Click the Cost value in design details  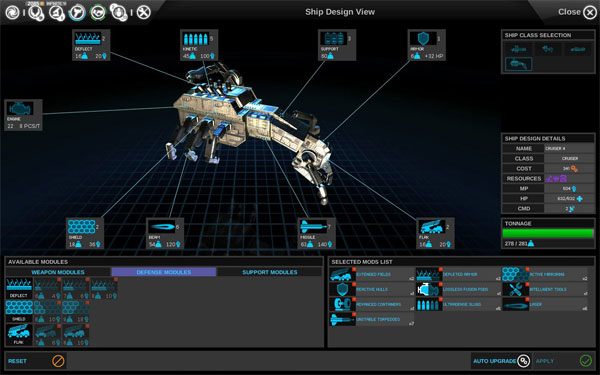569,168
